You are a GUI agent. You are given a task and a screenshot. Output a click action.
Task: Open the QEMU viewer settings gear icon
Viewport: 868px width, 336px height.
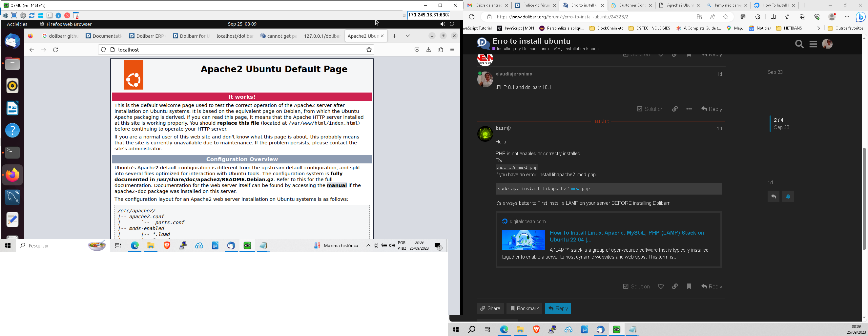[23, 15]
